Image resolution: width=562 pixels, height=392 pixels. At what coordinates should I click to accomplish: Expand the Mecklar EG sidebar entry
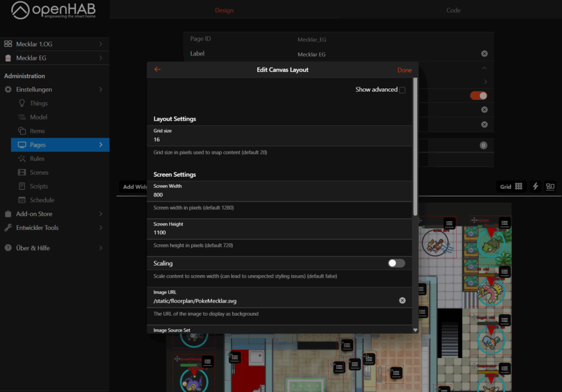coord(101,58)
